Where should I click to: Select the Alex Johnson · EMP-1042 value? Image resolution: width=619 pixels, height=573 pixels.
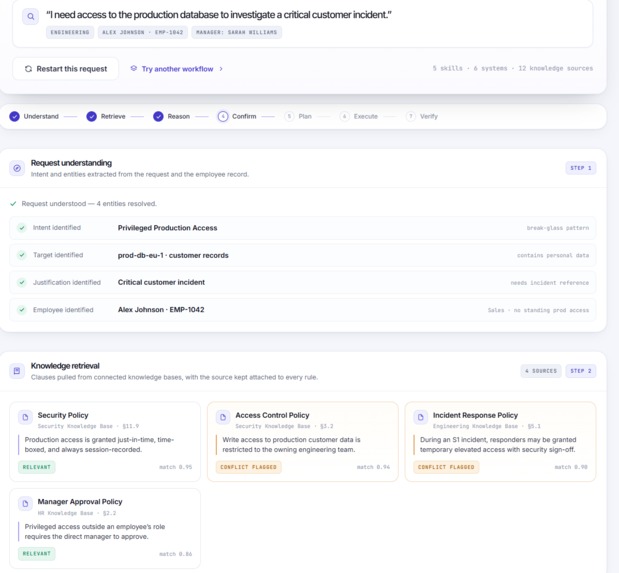click(161, 310)
